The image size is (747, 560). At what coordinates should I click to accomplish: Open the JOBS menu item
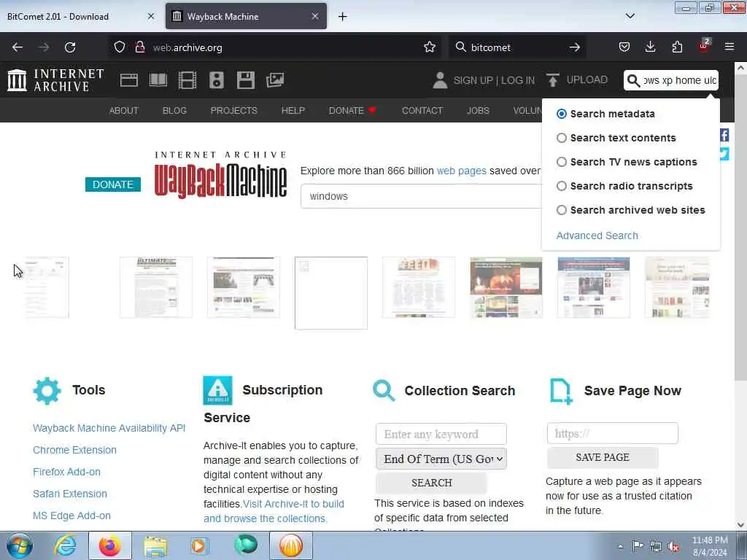point(478,111)
